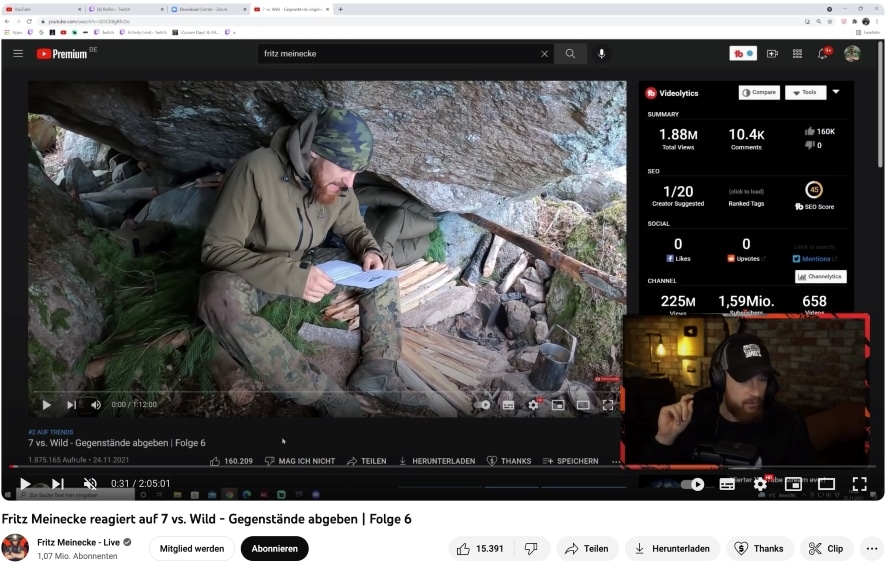The width and height of the screenshot is (888, 569).
Task: Enter fullscreen mode in the player
Action: click(x=858, y=484)
